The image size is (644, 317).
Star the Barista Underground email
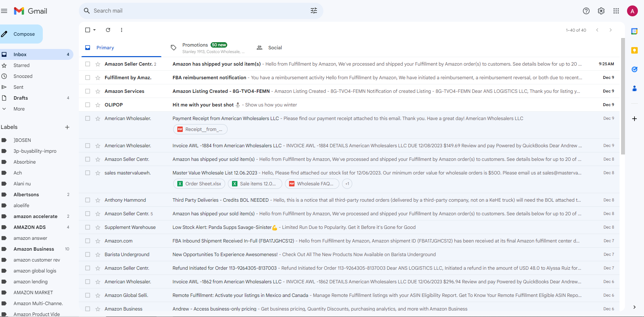98,254
